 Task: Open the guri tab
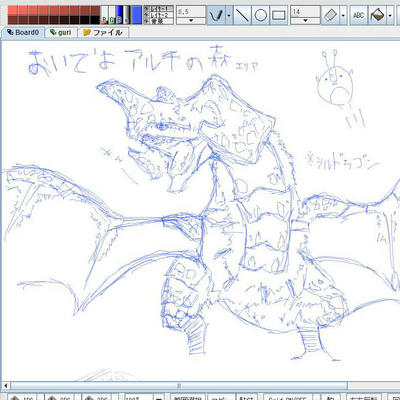[x=61, y=33]
